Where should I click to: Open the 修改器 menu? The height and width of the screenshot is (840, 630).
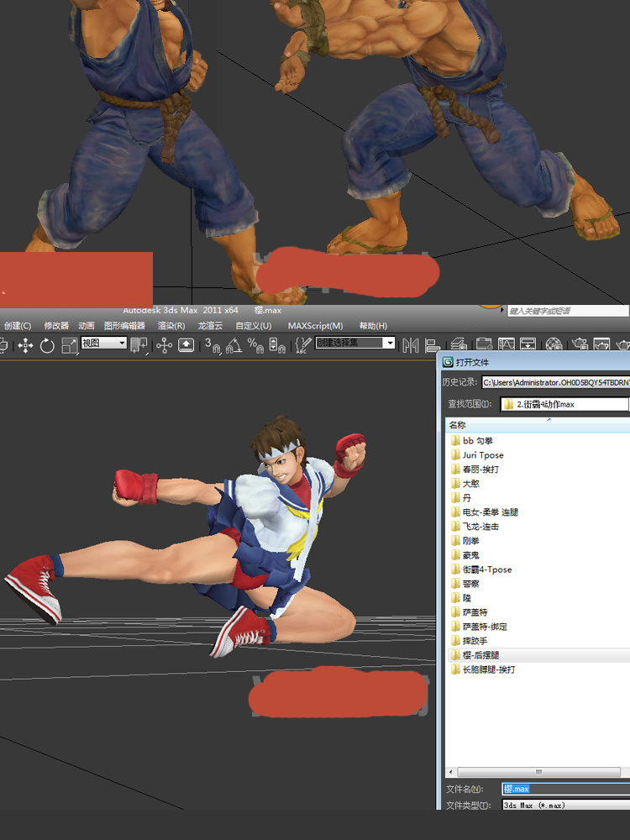[x=56, y=326]
